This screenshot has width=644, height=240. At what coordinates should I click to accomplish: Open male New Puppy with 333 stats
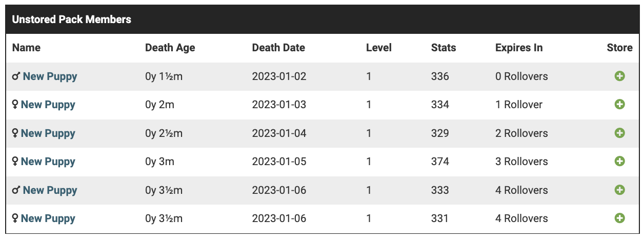point(50,190)
